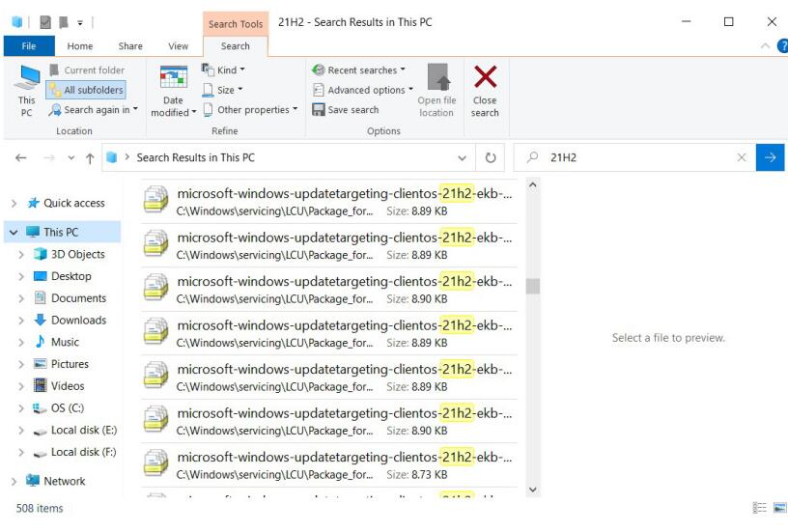This screenshot has width=788, height=532.
Task: Switch to details view layout icon
Action: (x=759, y=508)
